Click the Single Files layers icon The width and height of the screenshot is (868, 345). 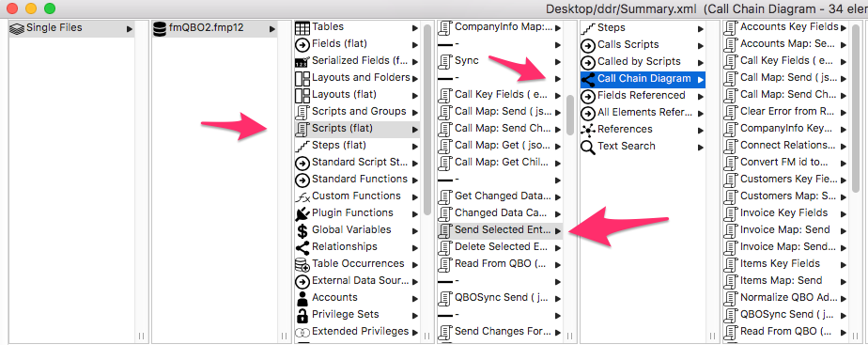(x=17, y=27)
